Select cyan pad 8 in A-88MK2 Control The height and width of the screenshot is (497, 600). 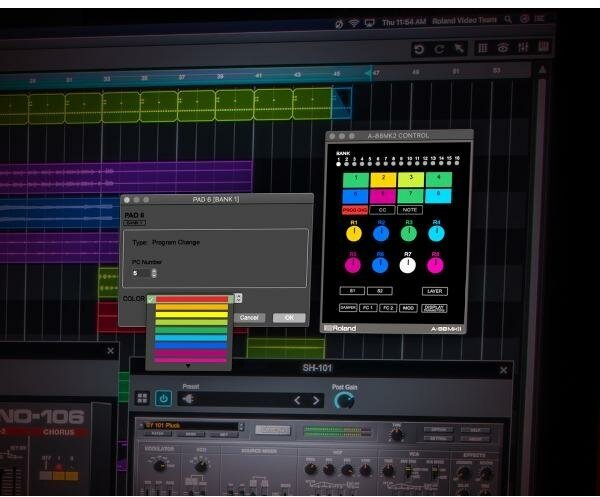[439, 196]
